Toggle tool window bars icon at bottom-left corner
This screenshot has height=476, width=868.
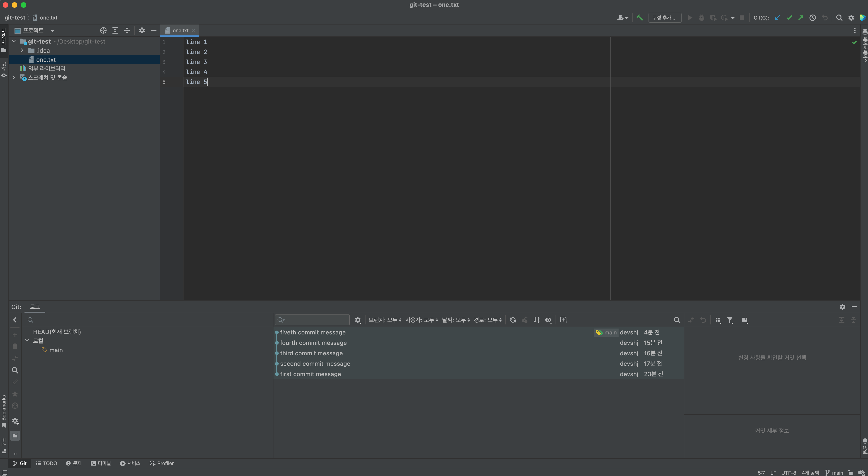[x=4, y=473]
